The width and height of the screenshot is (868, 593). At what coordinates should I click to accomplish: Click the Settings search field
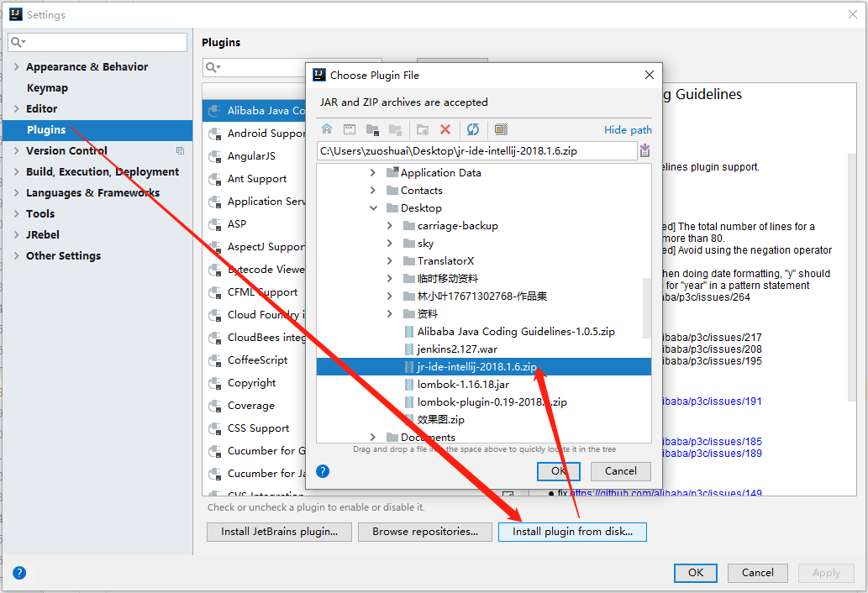point(97,42)
